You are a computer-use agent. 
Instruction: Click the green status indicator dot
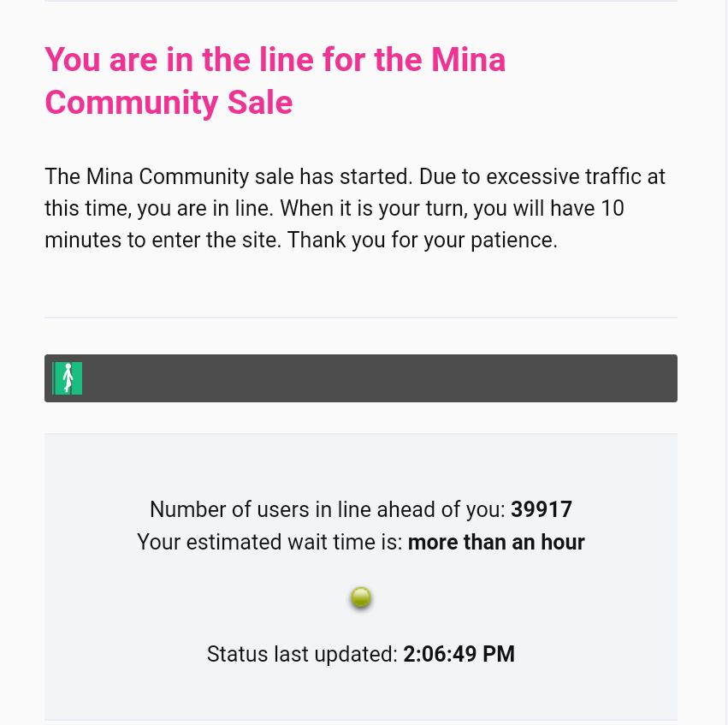point(361,597)
